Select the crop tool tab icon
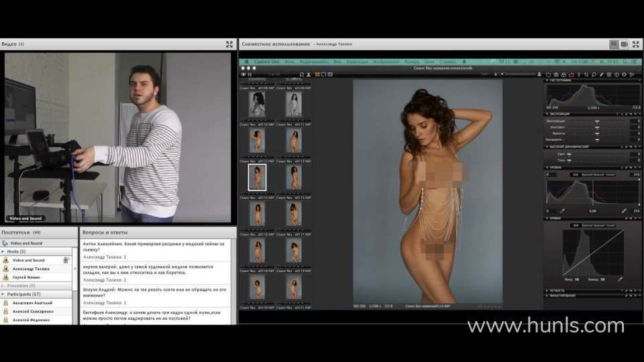 click(x=586, y=74)
